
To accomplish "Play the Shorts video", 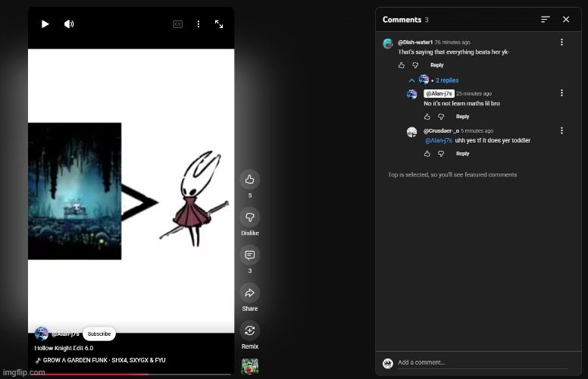I will pyautogui.click(x=45, y=24).
